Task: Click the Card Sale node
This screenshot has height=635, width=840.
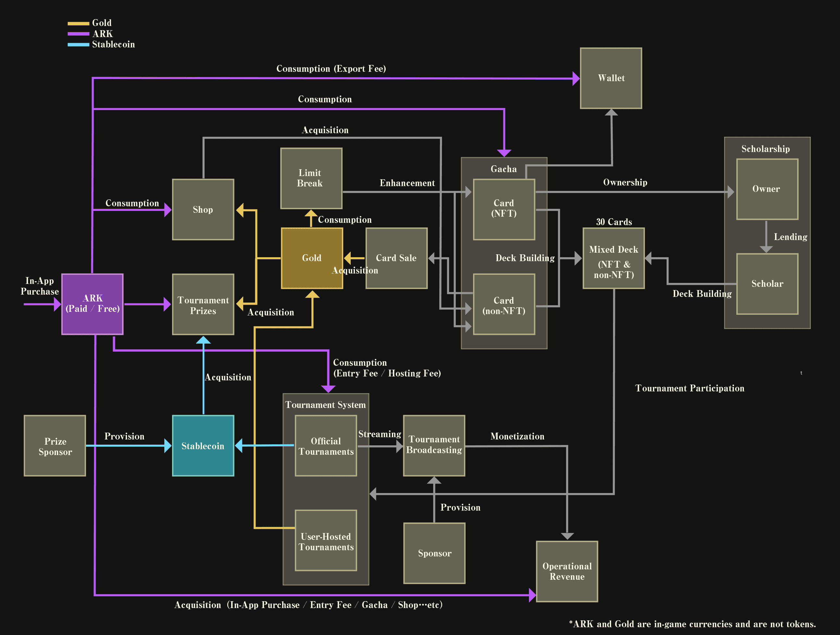Action: [x=396, y=258]
